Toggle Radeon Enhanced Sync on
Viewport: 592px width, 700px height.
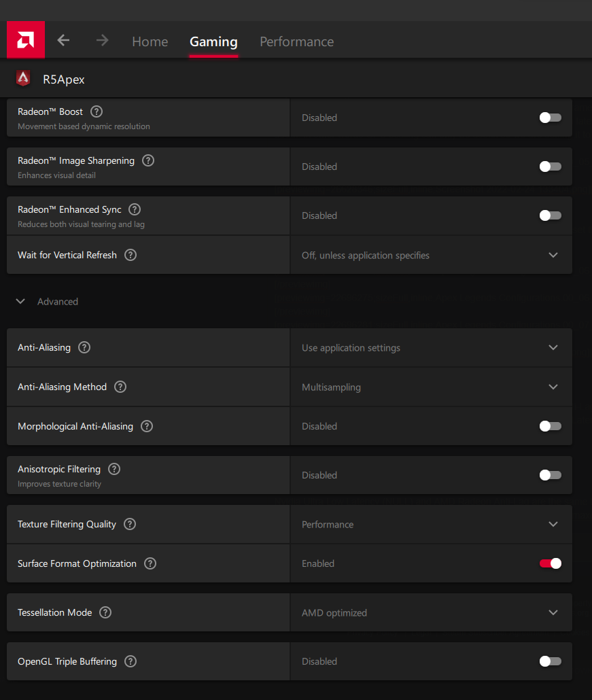tap(550, 215)
